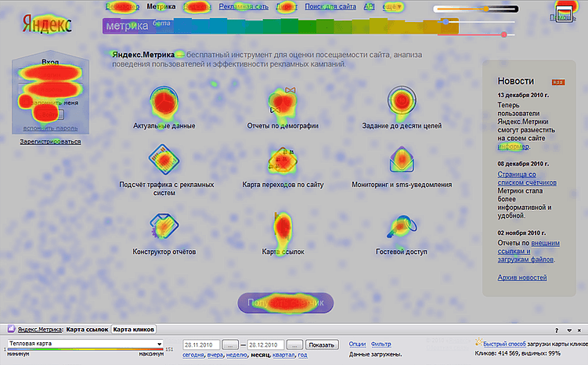Switch to the Карта ссылок tab
This screenshot has height=365, width=588.
[87, 330]
